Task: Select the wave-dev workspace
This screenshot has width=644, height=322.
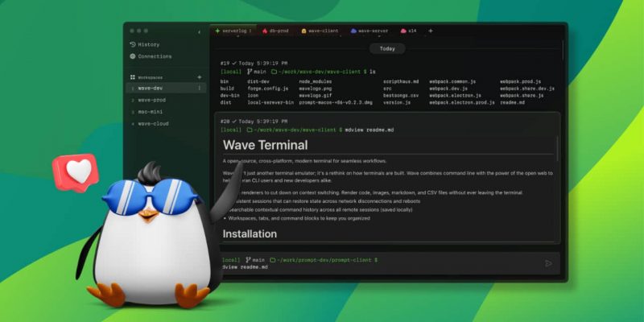Action: tap(166, 88)
